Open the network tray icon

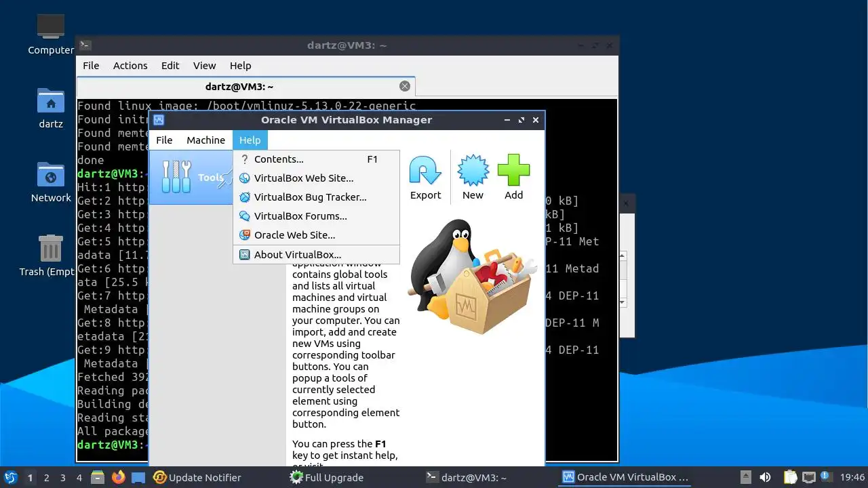tap(808, 477)
